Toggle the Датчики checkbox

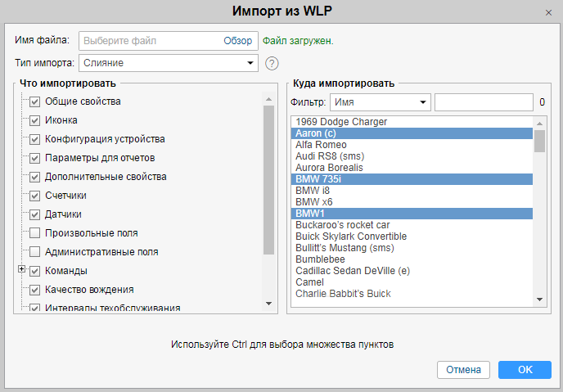(34, 214)
